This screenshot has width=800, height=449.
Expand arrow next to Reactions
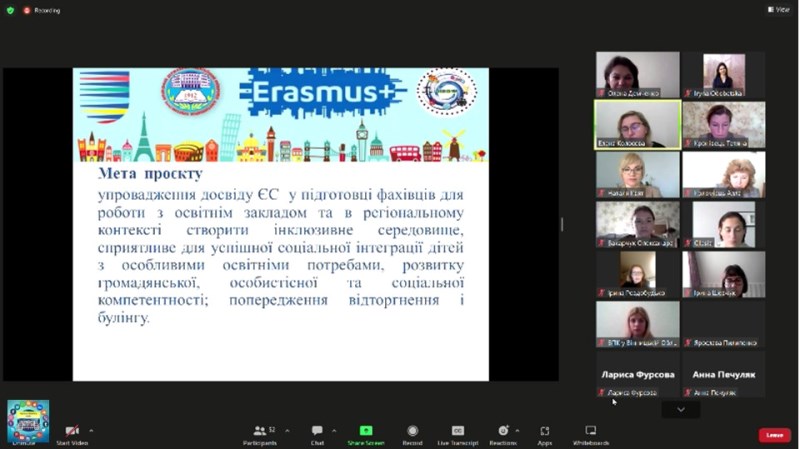[x=517, y=431]
